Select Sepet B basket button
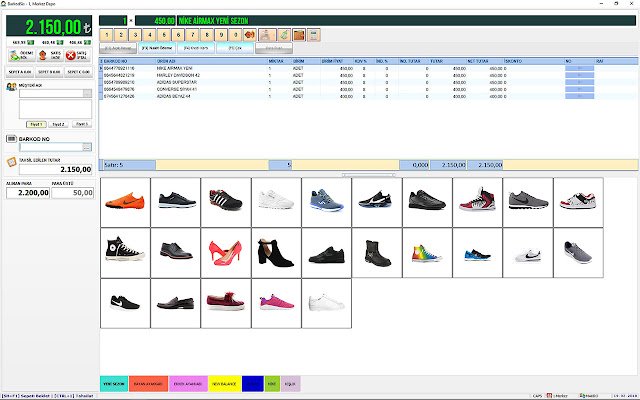The height and width of the screenshot is (400, 640). 49,72
